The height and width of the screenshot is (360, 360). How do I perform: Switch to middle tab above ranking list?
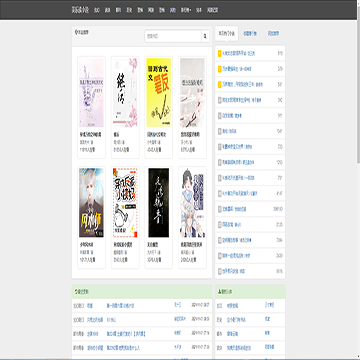click(250, 33)
